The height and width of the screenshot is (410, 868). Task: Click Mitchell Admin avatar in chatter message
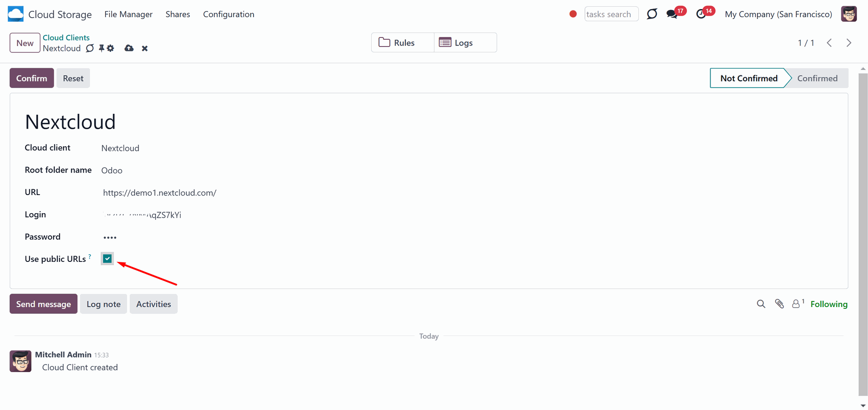[x=20, y=361]
